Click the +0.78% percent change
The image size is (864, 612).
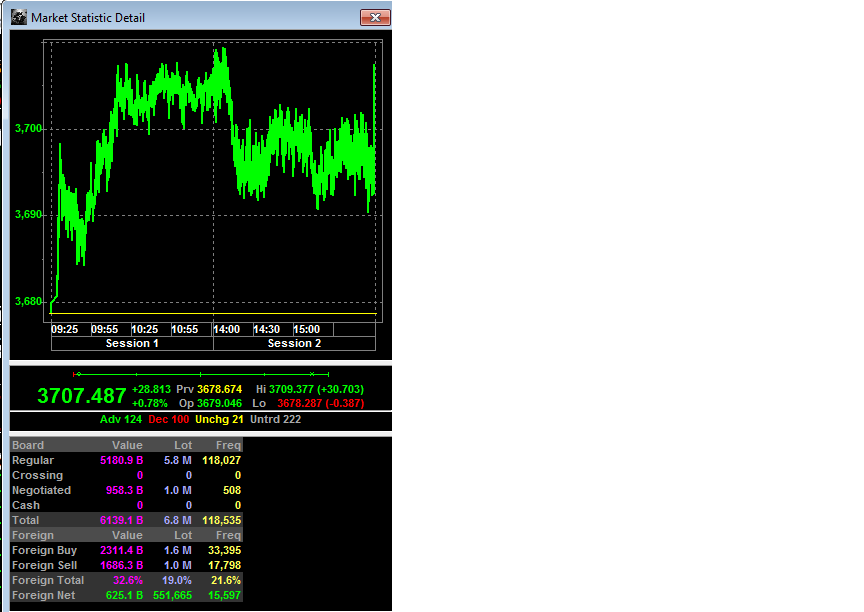click(x=150, y=403)
